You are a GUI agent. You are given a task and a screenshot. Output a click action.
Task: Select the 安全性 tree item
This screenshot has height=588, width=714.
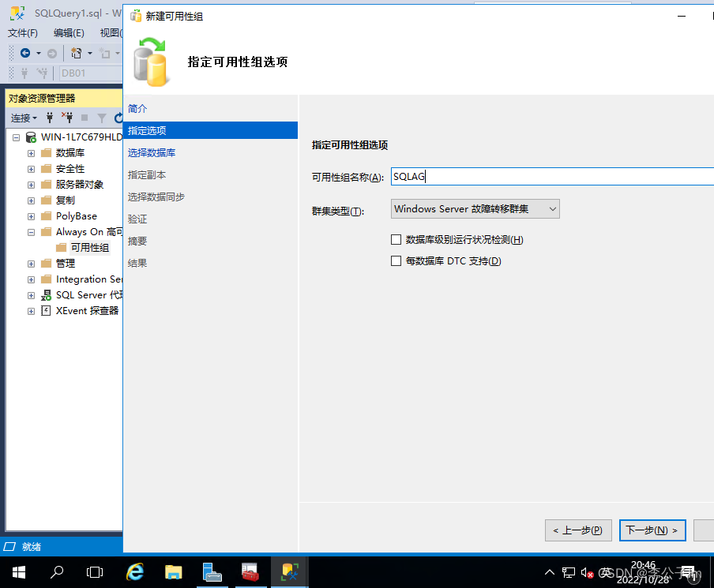click(70, 169)
